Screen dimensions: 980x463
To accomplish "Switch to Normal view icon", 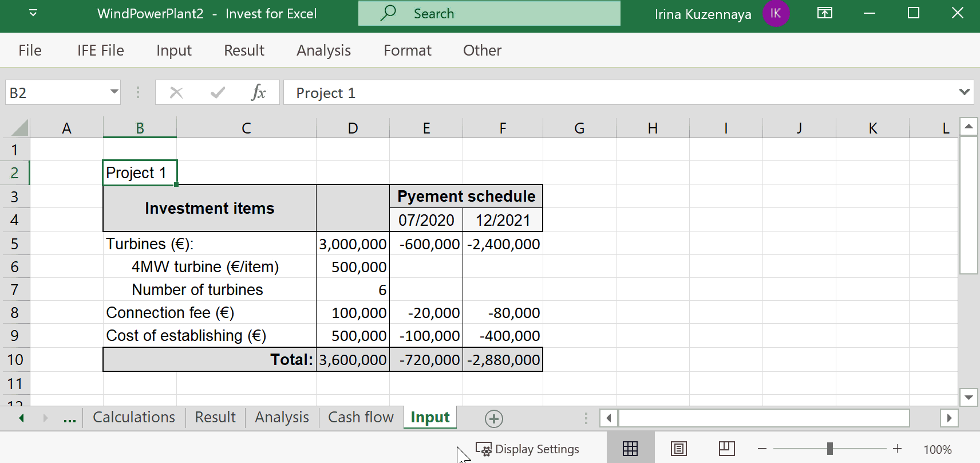I will click(x=630, y=449).
